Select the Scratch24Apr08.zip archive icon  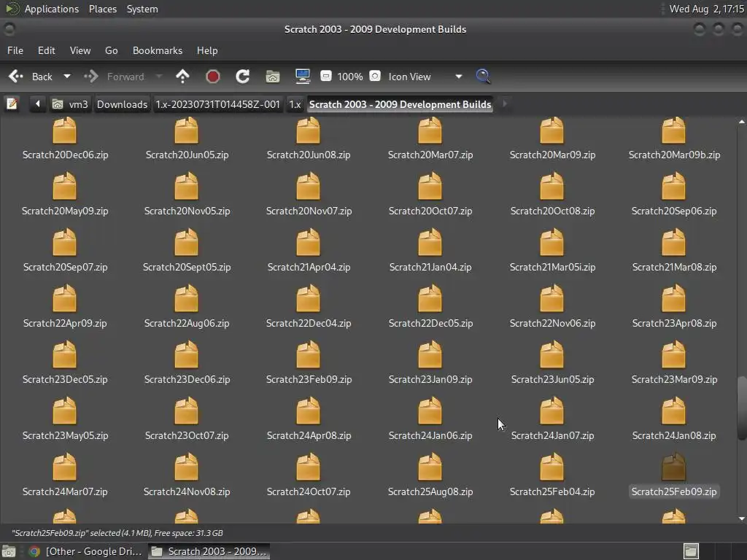pyautogui.click(x=309, y=411)
